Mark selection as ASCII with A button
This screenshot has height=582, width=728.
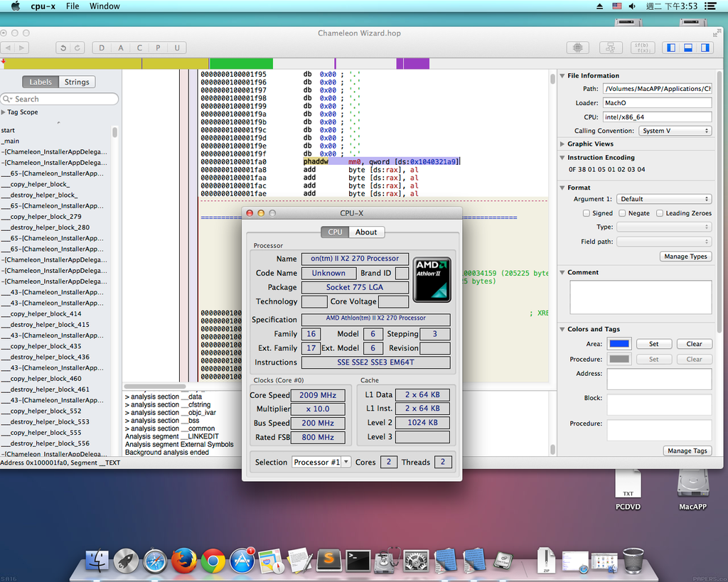click(x=121, y=48)
